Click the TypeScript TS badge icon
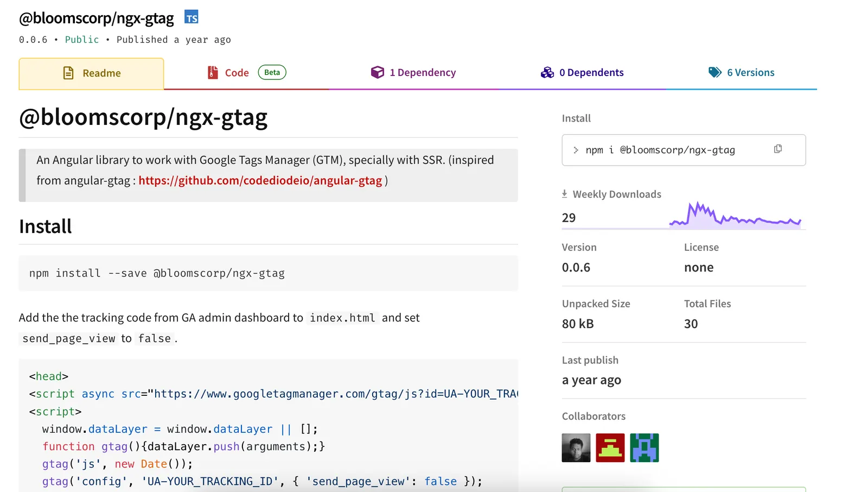This screenshot has width=868, height=492. (x=191, y=17)
